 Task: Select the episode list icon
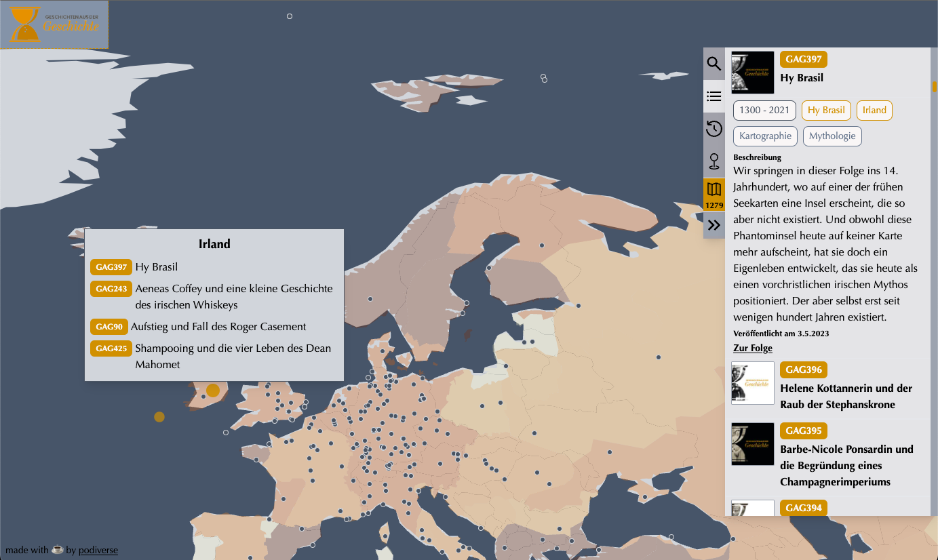tap(714, 96)
